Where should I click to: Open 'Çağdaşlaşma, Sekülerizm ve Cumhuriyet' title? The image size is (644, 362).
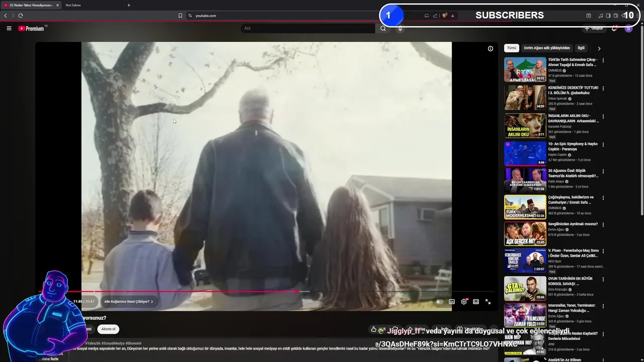[571, 200]
